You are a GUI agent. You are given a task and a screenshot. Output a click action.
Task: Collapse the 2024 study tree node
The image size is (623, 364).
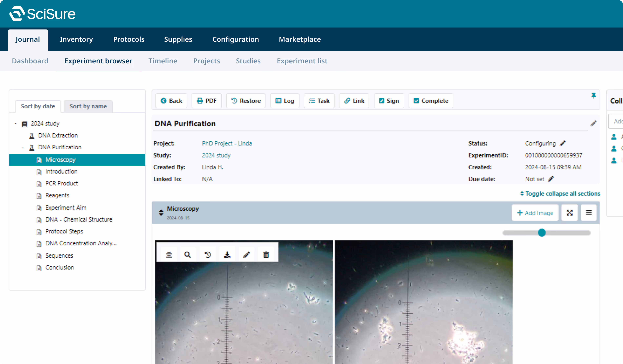16,123
